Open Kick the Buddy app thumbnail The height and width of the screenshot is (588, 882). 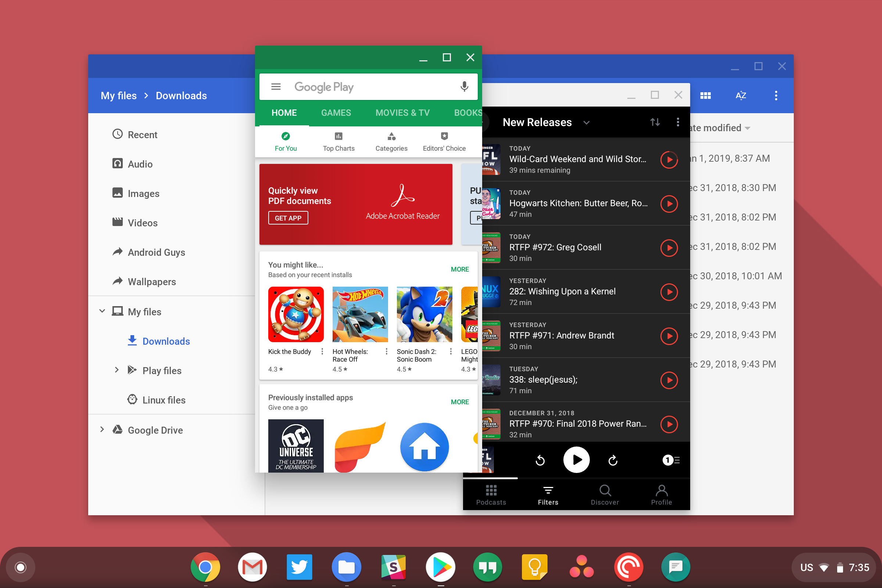(296, 314)
